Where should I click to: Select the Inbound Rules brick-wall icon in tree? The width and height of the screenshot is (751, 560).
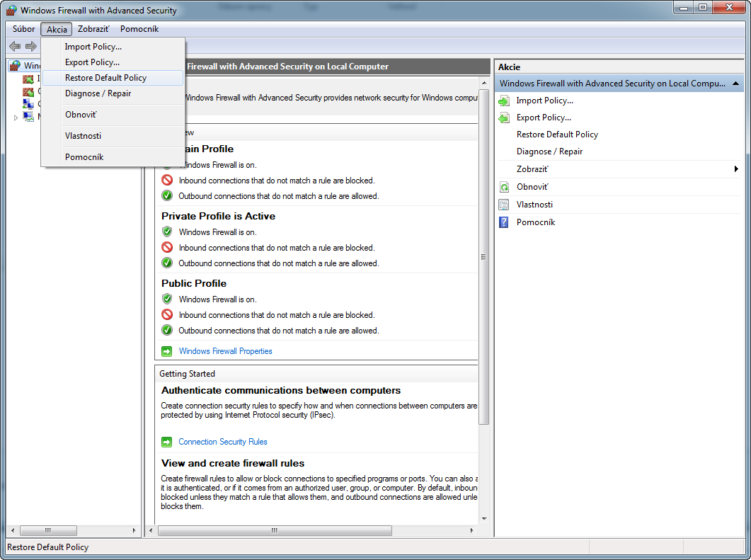click(28, 79)
